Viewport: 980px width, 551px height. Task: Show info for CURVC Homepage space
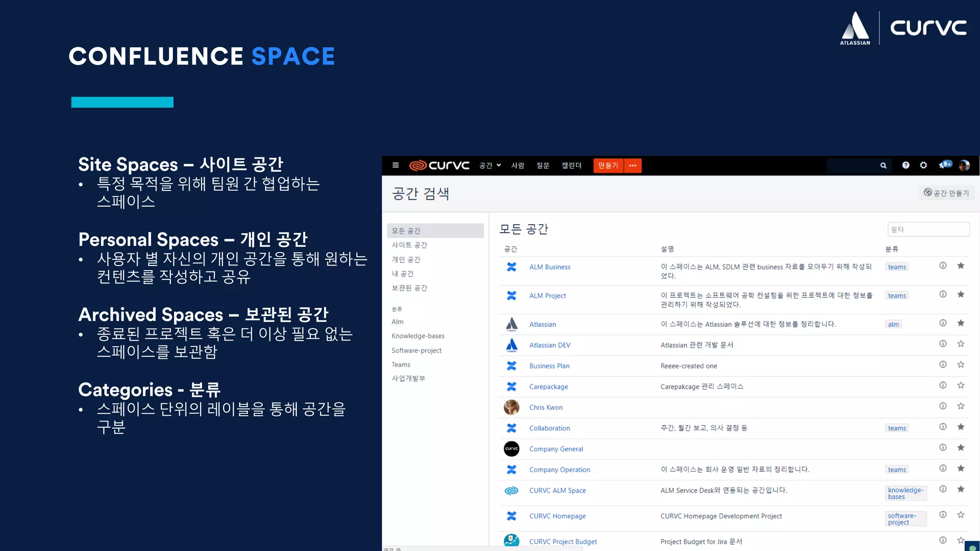943,515
